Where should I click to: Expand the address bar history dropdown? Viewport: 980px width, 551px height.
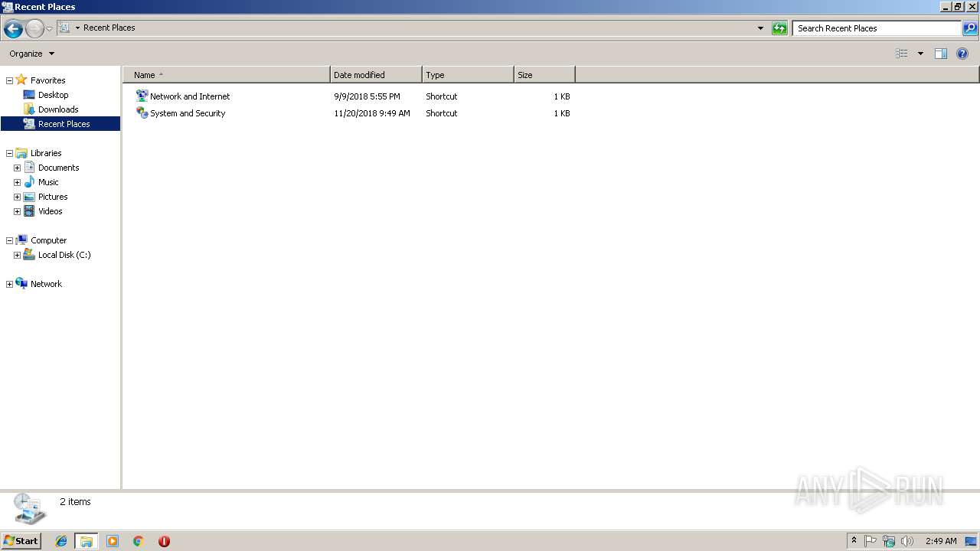[760, 28]
